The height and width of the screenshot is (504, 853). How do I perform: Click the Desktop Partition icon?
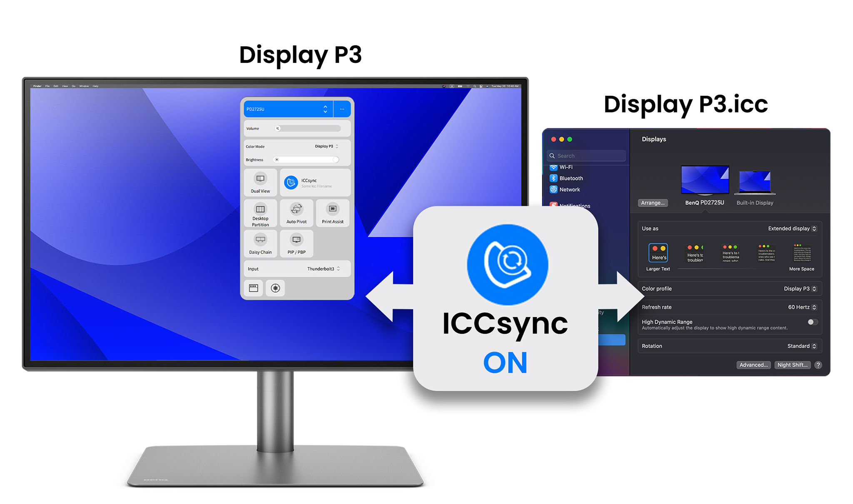[259, 216]
